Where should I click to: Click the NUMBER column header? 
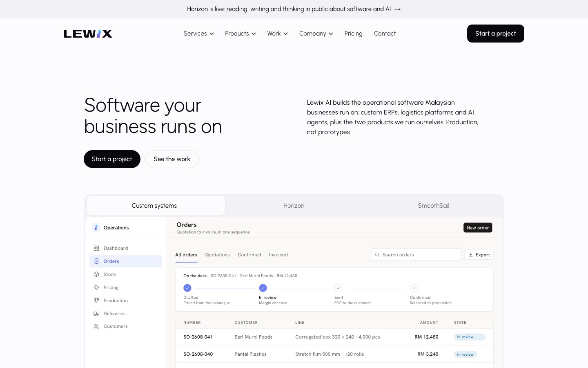pyautogui.click(x=192, y=323)
